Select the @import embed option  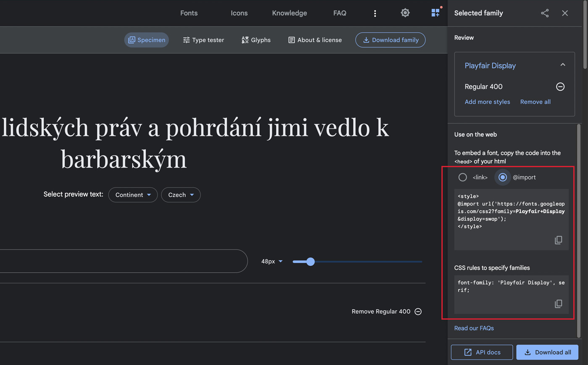(x=502, y=177)
